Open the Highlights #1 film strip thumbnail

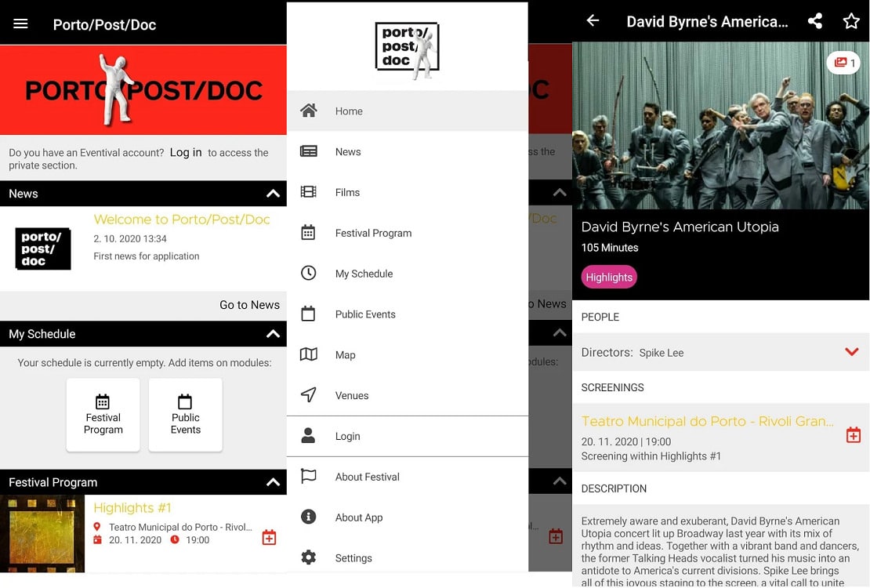(x=42, y=534)
